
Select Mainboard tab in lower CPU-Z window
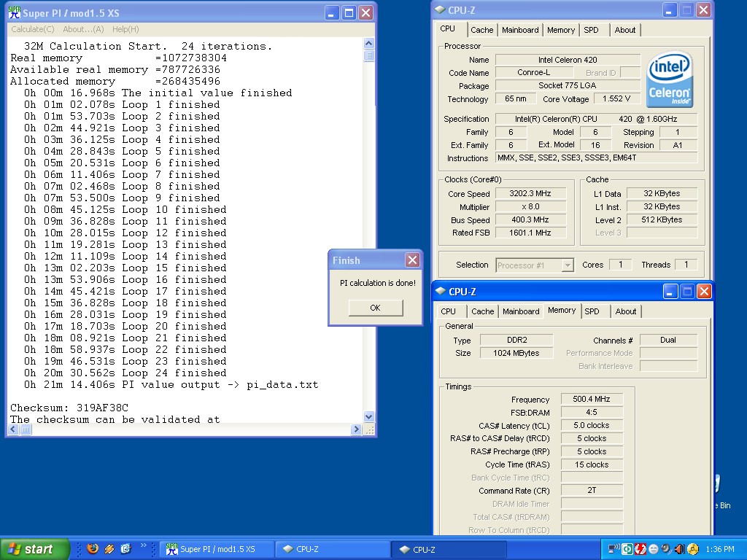click(521, 311)
